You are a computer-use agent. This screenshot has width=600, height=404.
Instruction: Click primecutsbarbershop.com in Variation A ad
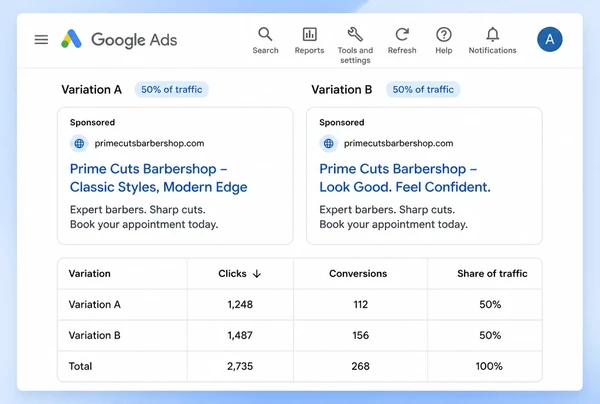149,143
